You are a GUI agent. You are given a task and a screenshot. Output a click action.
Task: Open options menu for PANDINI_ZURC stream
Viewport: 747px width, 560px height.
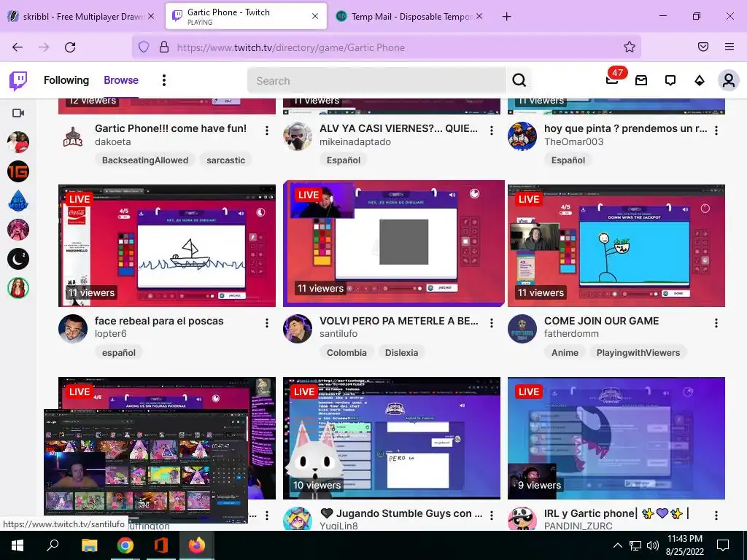pyautogui.click(x=716, y=516)
